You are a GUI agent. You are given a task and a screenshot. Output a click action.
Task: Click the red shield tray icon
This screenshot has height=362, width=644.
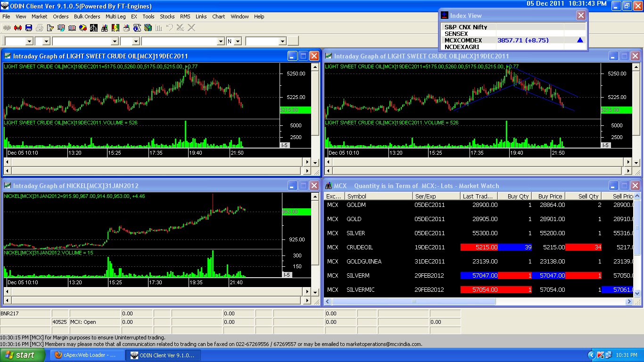click(601, 354)
